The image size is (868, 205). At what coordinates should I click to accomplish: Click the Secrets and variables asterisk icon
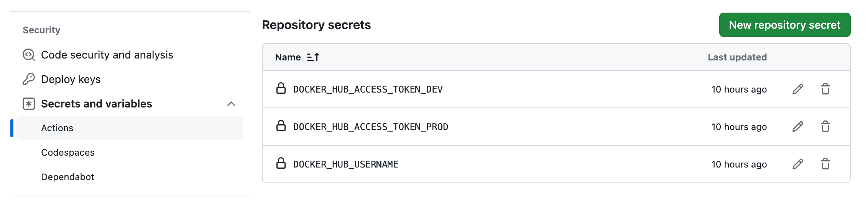29,104
